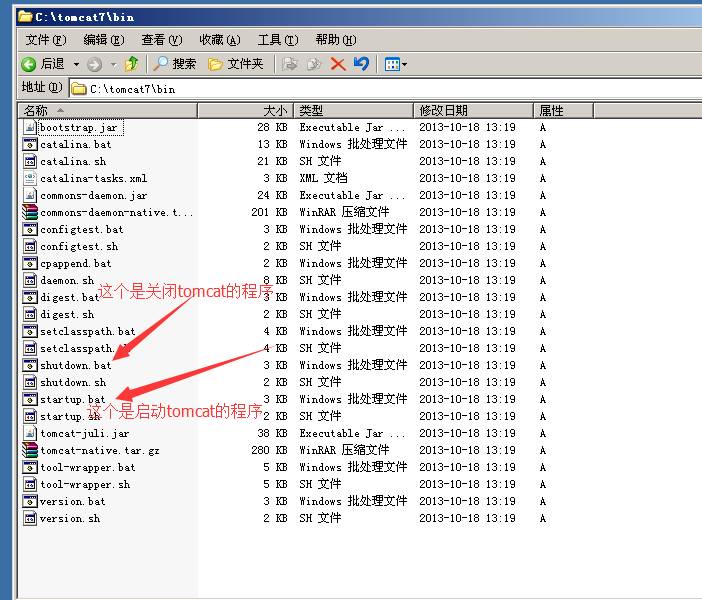Screen dimensions: 702x600
Task: Select the catalina-tasks.xml file icon
Action: click(30, 178)
